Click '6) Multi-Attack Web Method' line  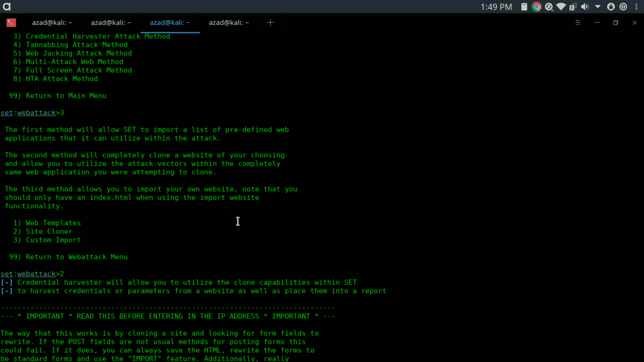68,62
